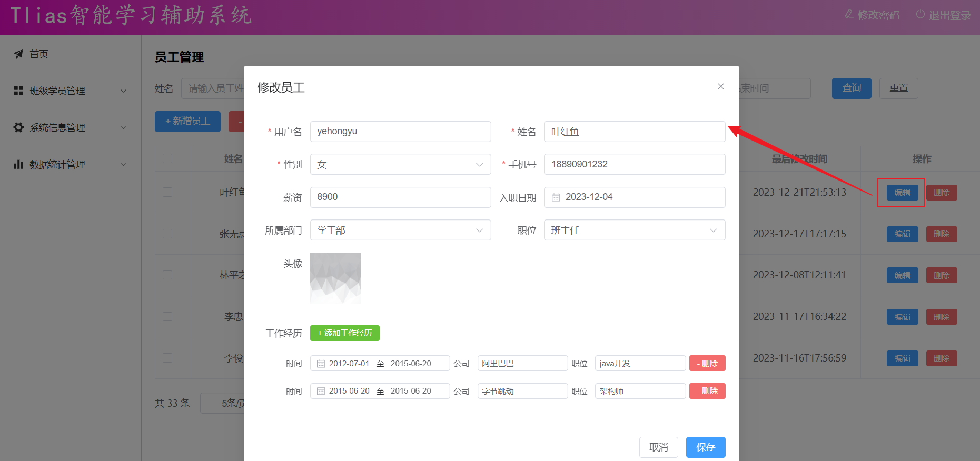This screenshot has width=980, height=461.
Task: Expand 系统信息管理 submenu chevron
Action: (123, 127)
